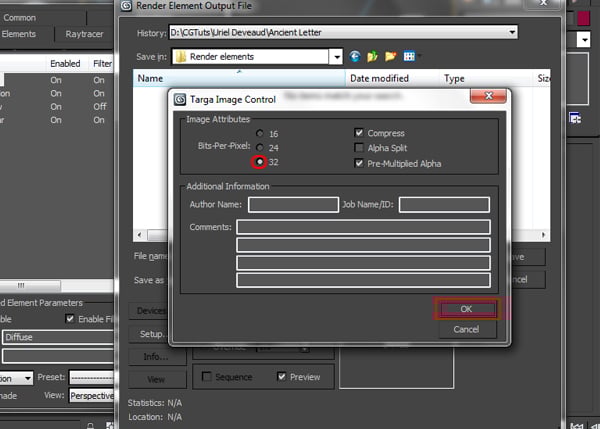Go up one folder level
The image size is (600, 429).
click(372, 57)
